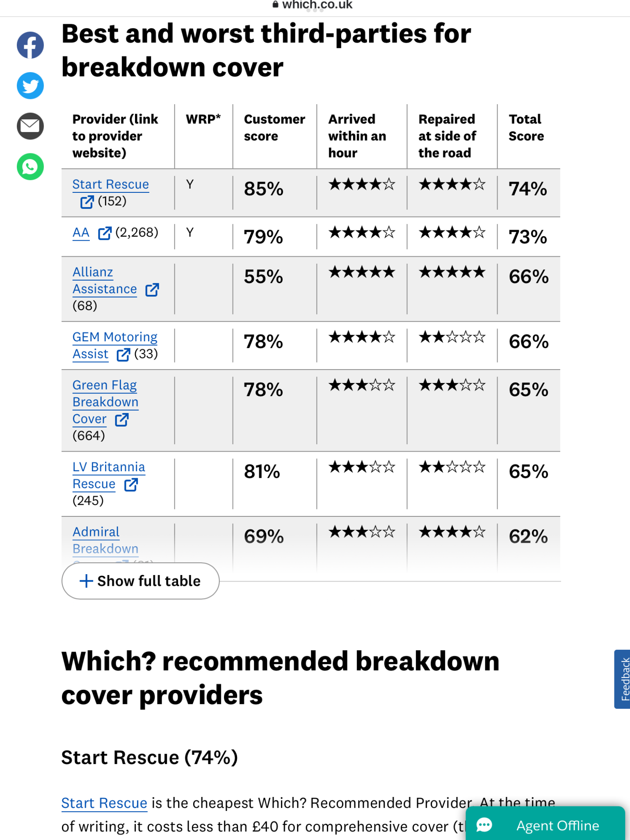Share the article on Facebook
The image size is (630, 840).
coord(30,45)
